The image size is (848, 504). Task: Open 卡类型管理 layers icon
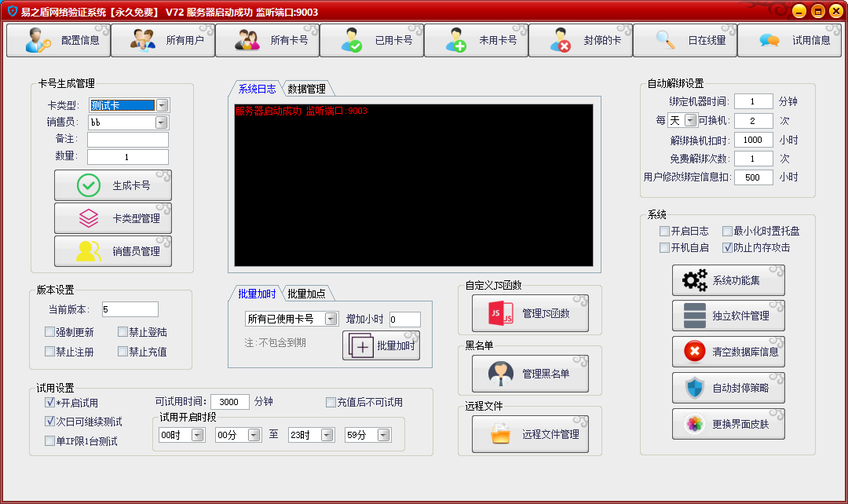[89, 218]
